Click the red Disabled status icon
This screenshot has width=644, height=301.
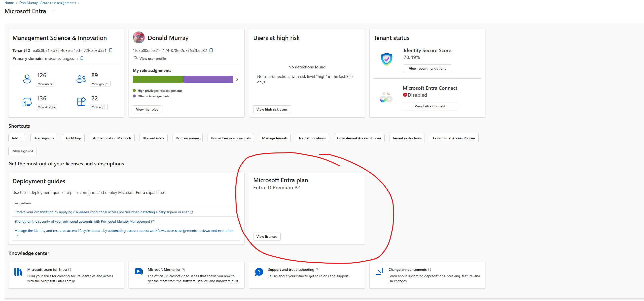click(x=405, y=95)
